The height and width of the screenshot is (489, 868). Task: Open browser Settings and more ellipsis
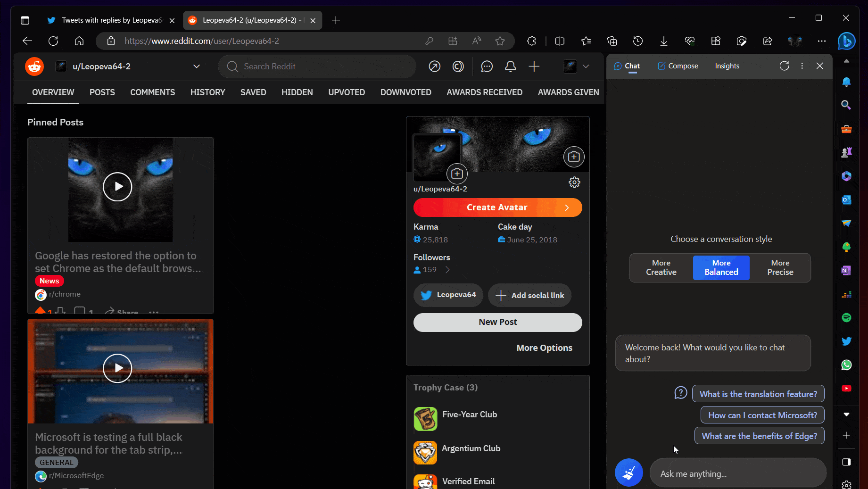821,41
